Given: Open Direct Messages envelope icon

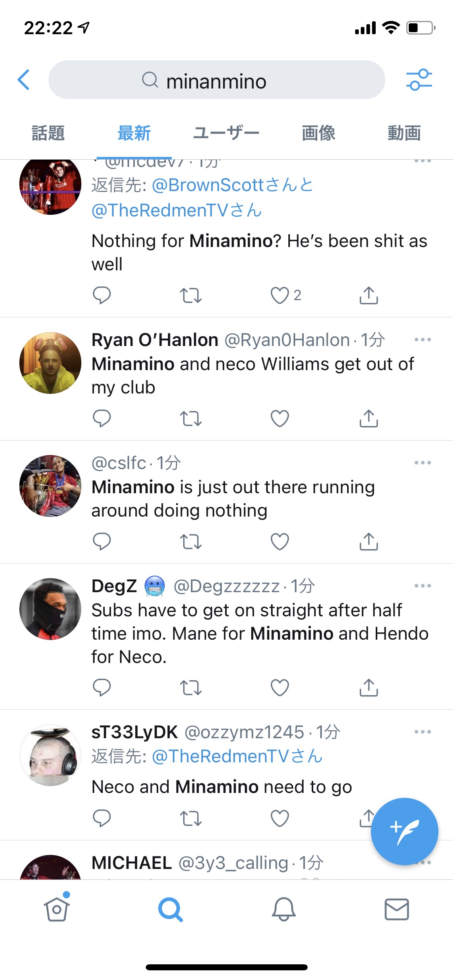Looking at the screenshot, I should 397,909.
